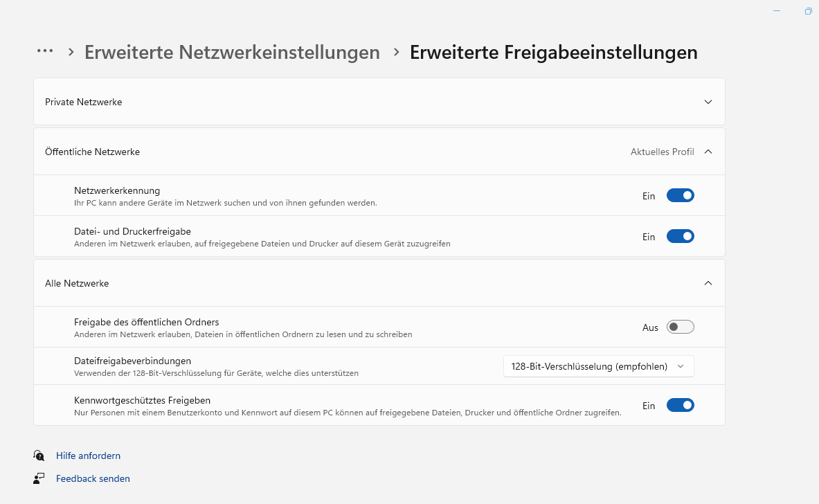
Task: Click the Feedback senden link
Action: [x=93, y=478]
